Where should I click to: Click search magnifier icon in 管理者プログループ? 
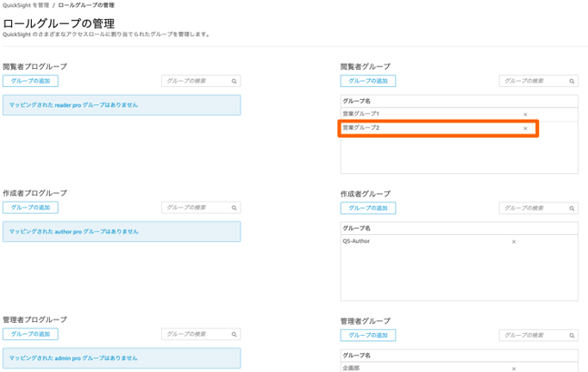point(234,334)
